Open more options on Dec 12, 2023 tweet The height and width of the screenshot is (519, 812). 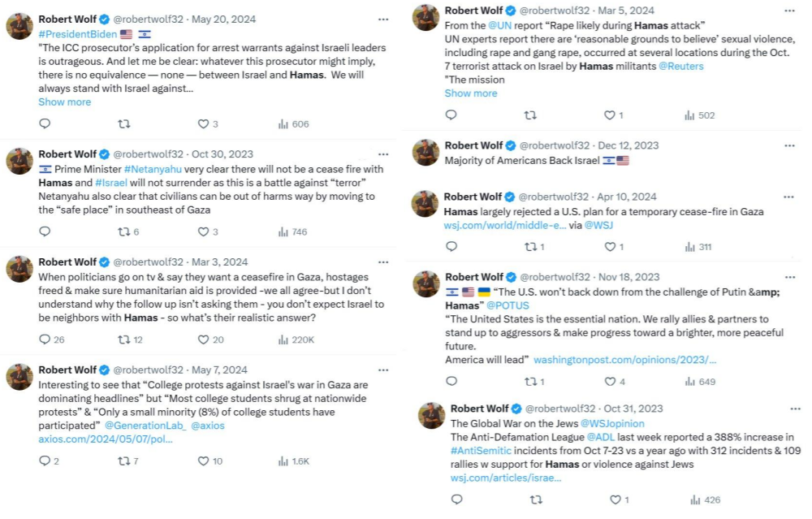pos(789,145)
